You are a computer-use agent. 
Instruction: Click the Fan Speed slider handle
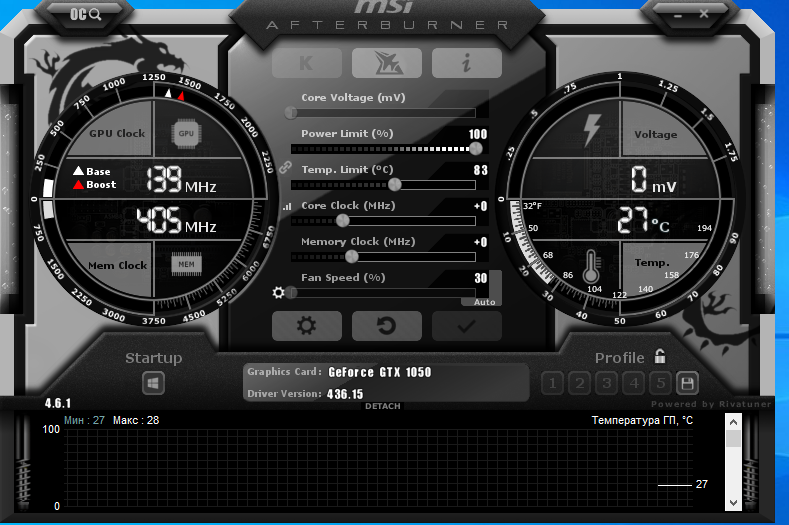click(291, 292)
